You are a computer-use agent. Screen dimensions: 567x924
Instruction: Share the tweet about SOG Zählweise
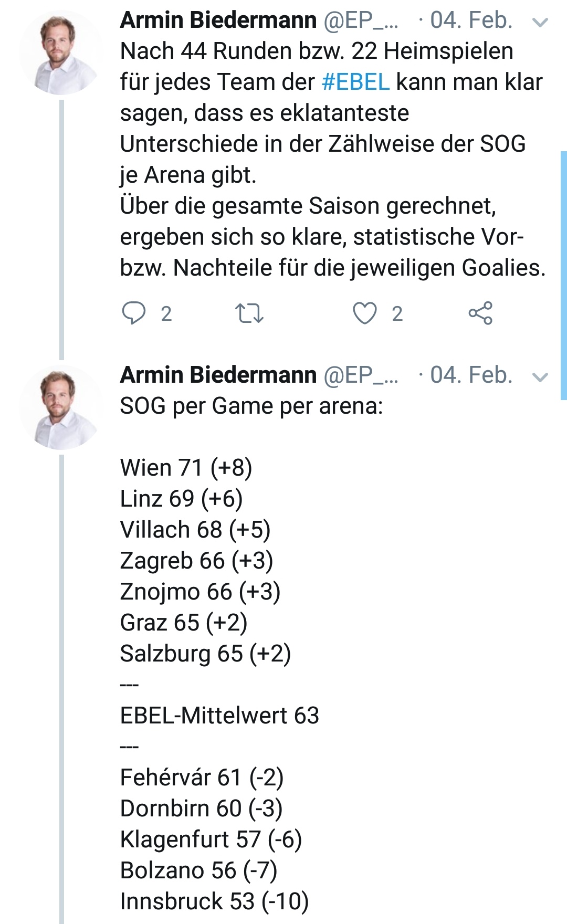(480, 313)
